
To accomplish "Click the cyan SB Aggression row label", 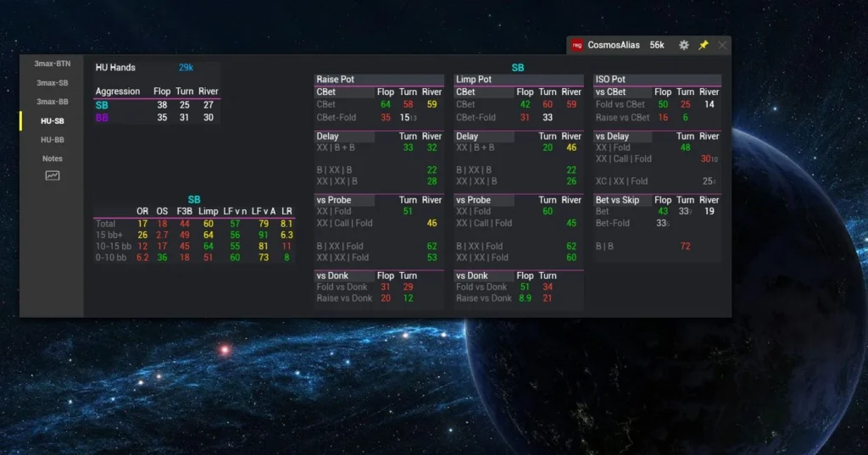I will pyautogui.click(x=102, y=105).
